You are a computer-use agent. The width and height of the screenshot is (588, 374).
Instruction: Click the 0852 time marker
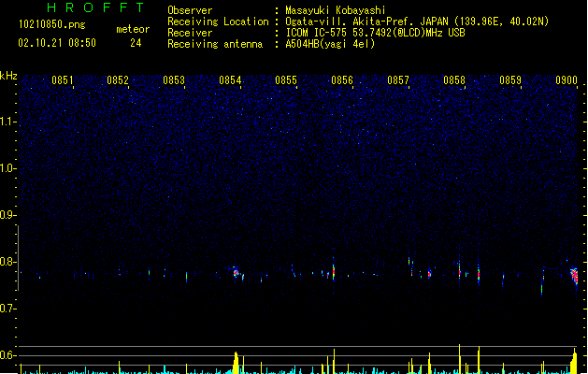[x=118, y=80]
